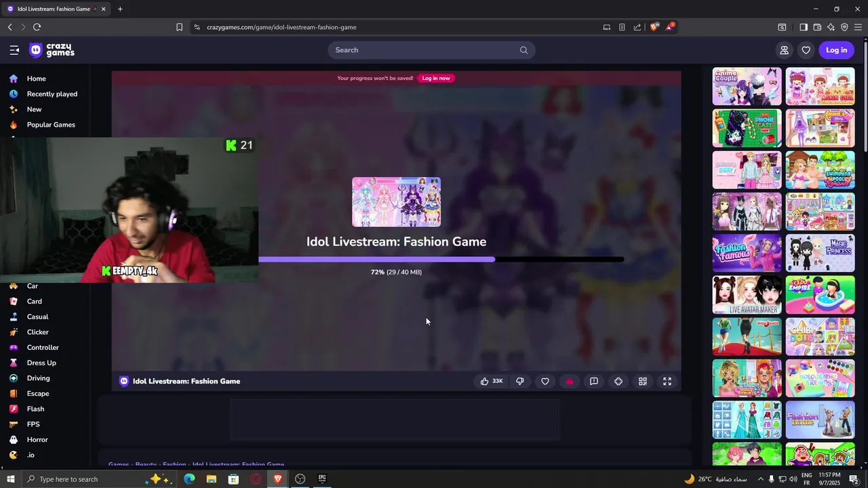Open volume control in system tray
Screen dimensions: 868x488
793,479
